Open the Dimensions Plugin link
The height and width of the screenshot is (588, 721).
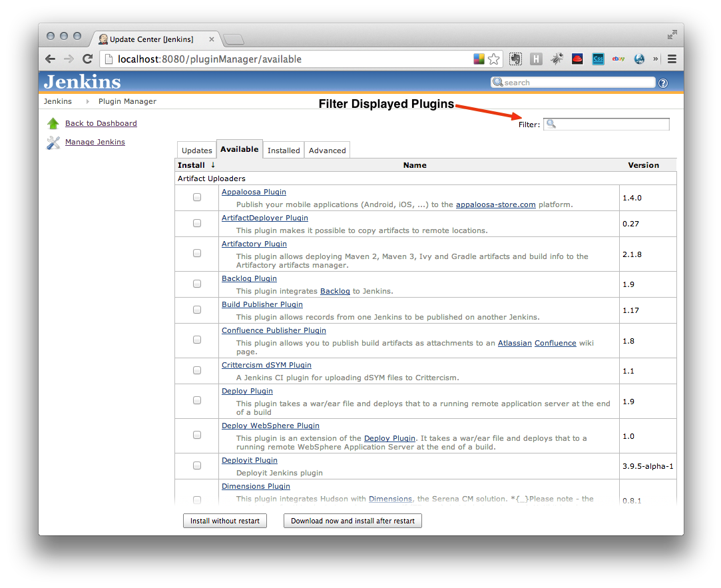coord(256,486)
